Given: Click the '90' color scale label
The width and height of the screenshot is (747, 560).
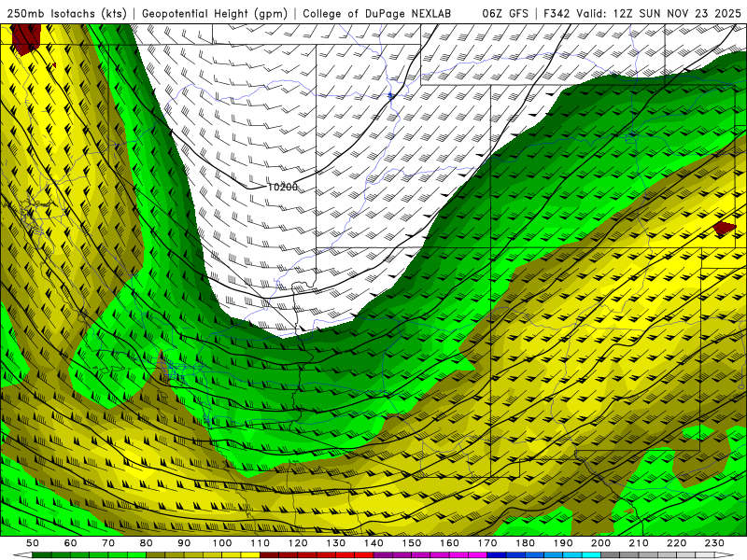Looking at the screenshot, I should pos(184,543).
